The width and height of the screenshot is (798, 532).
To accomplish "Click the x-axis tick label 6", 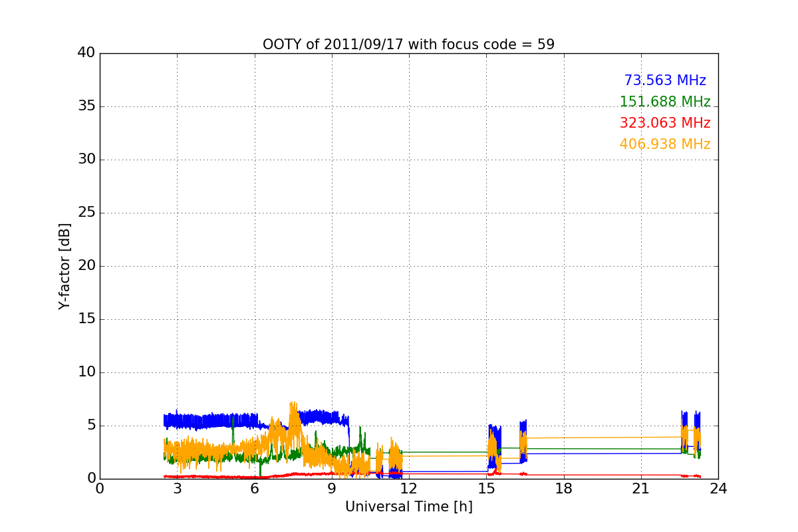I will click(255, 489).
